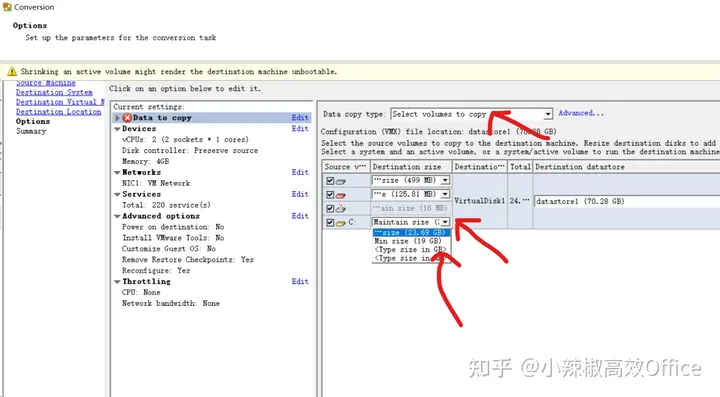Screen dimensions: 720x397
Task: Collapse the Throttling section
Action: 118,282
